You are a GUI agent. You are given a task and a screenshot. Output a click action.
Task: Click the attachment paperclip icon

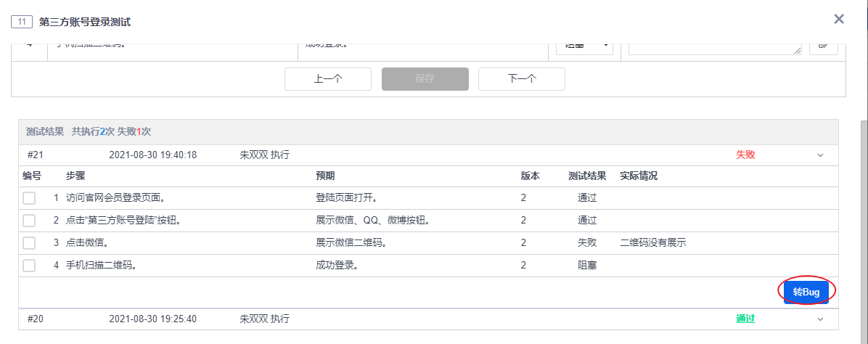tap(823, 45)
